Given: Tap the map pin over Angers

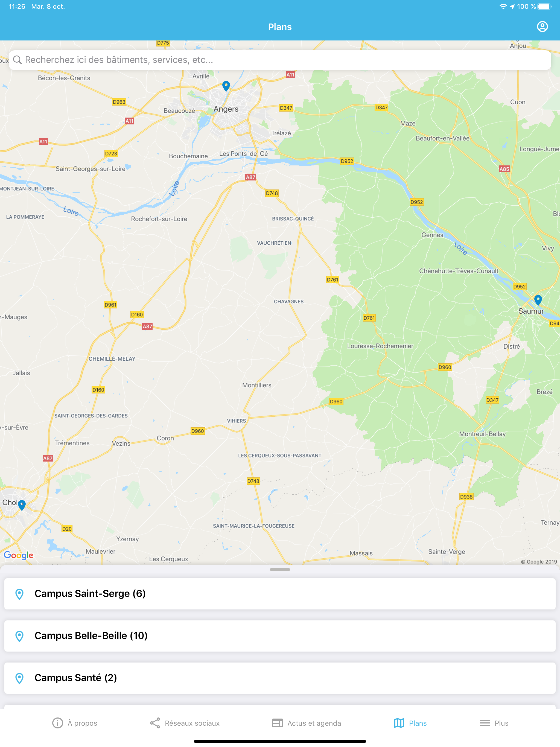Looking at the screenshot, I should pyautogui.click(x=226, y=86).
